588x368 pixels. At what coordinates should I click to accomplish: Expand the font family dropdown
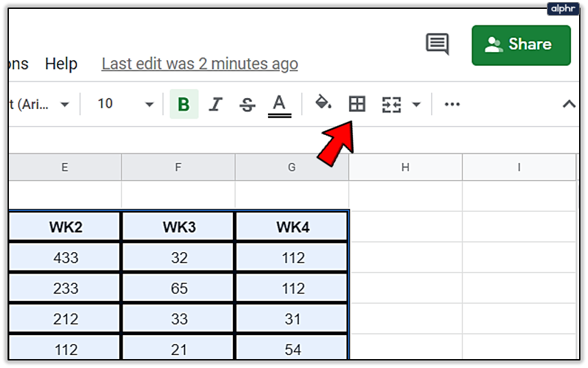click(x=64, y=105)
